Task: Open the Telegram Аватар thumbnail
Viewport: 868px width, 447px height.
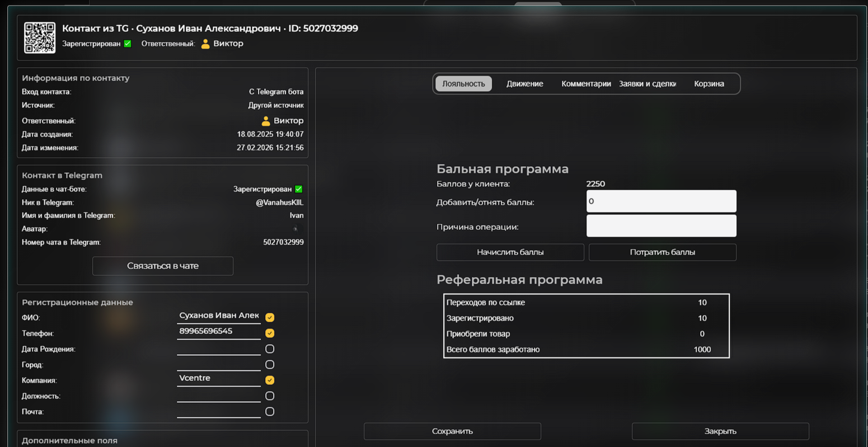Action: tap(295, 228)
